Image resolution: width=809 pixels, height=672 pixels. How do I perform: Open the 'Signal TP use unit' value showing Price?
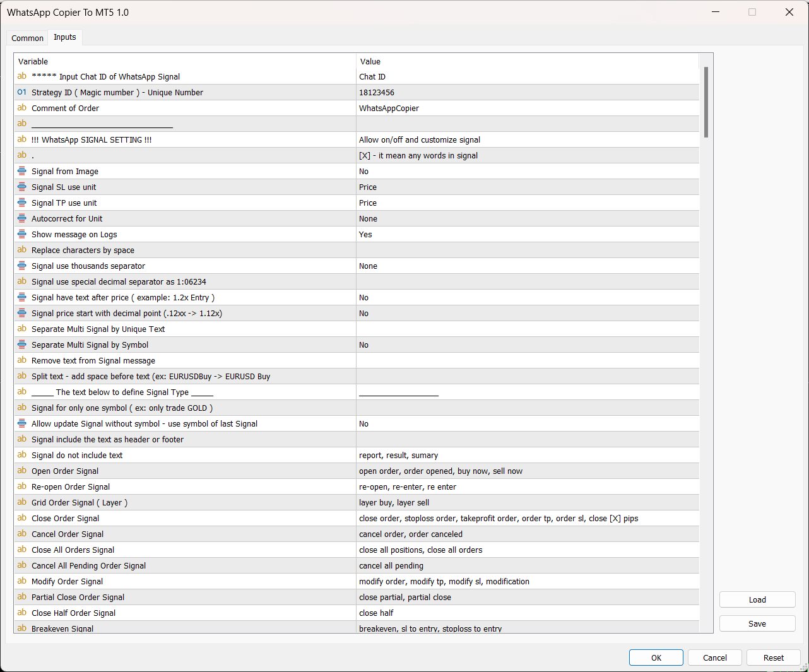point(528,203)
